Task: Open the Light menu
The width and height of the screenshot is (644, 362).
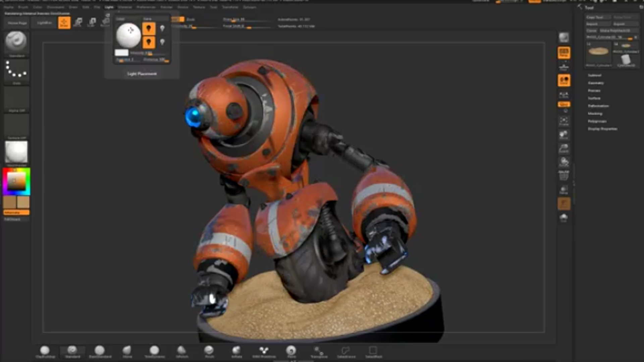Action: pos(109,7)
